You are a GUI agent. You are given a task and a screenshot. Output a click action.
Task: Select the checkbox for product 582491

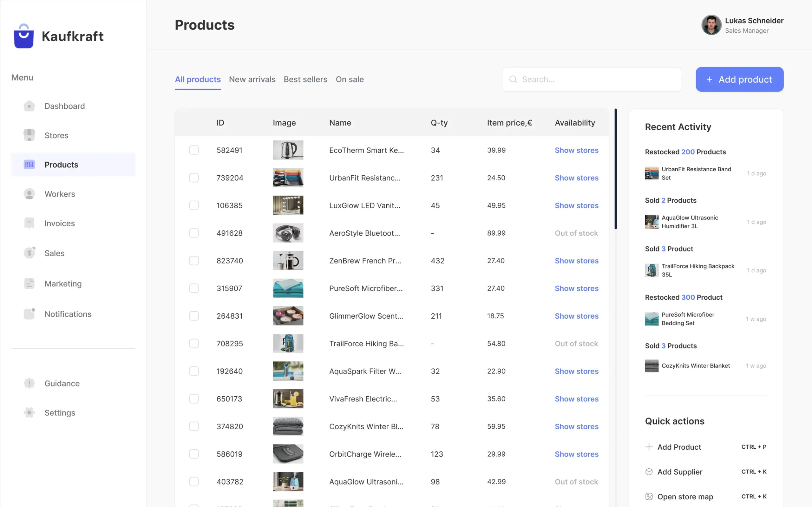click(194, 150)
